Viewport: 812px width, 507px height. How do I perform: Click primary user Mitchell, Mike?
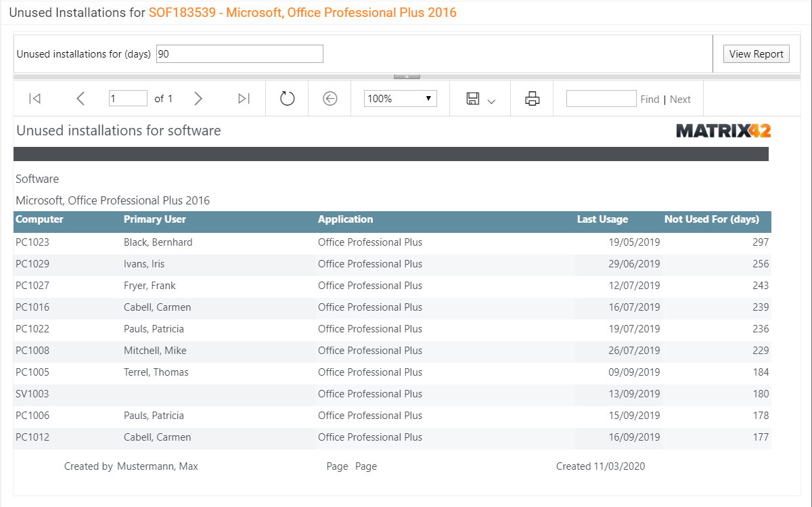tap(155, 351)
